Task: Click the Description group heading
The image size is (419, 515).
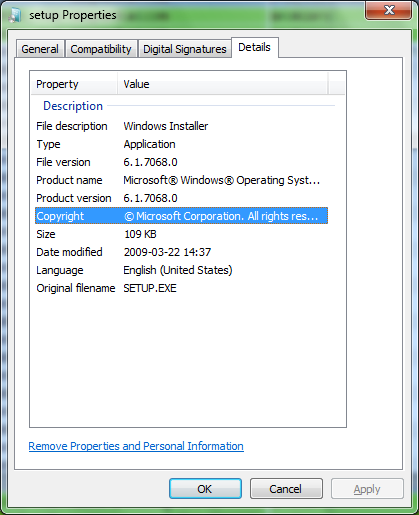Action: pos(73,106)
